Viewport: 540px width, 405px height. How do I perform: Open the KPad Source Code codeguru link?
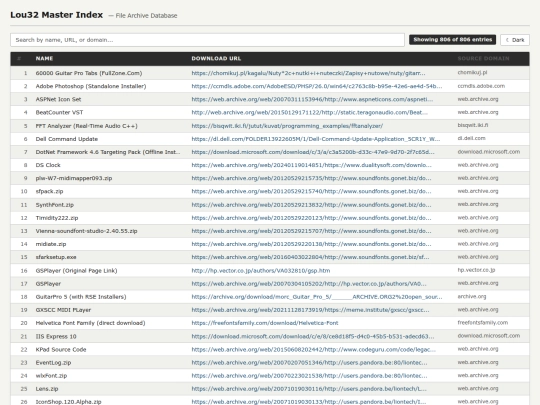(x=313, y=350)
